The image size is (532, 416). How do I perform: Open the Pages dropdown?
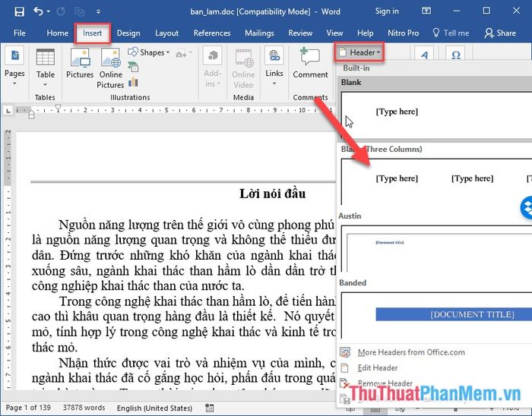pyautogui.click(x=14, y=66)
